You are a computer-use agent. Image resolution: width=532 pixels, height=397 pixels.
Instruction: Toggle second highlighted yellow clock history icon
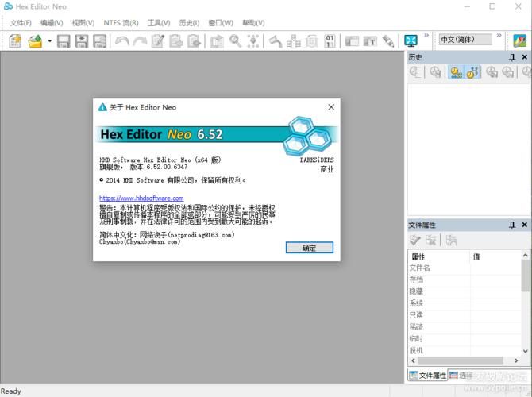pyautogui.click(x=472, y=72)
